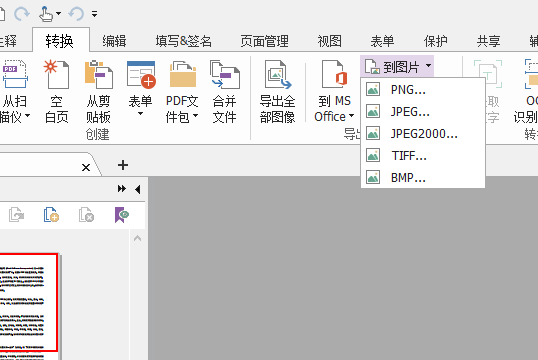Select the red-outlined page thumbnail
Screen dimensions: 538x360
pyautogui.click(x=29, y=302)
